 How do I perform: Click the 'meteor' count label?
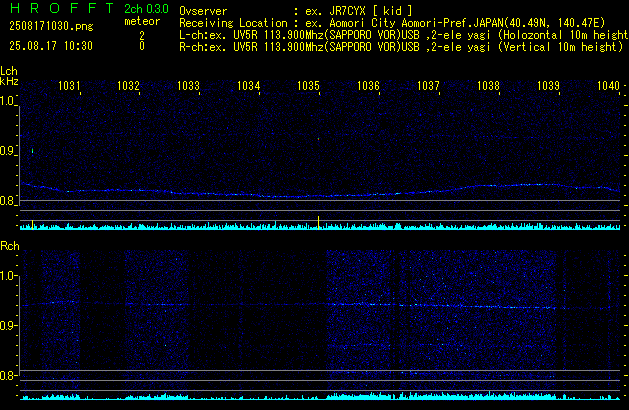pos(142,21)
